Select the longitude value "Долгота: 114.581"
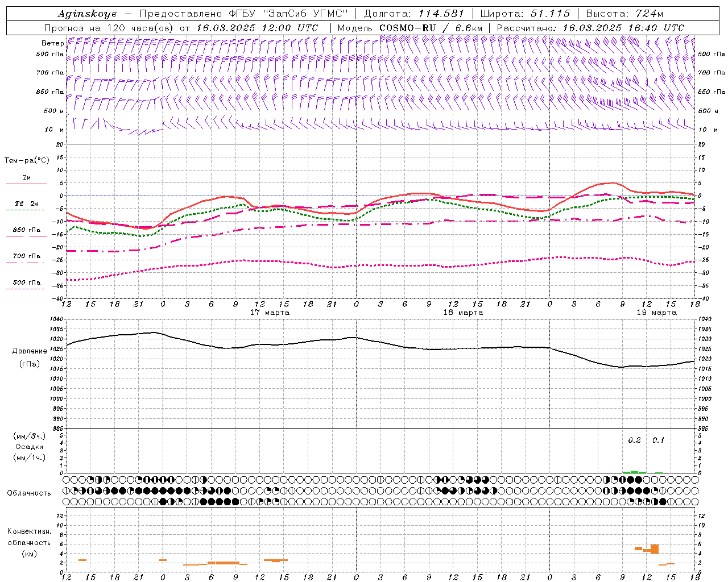This screenshot has width=728, height=582. point(414,14)
